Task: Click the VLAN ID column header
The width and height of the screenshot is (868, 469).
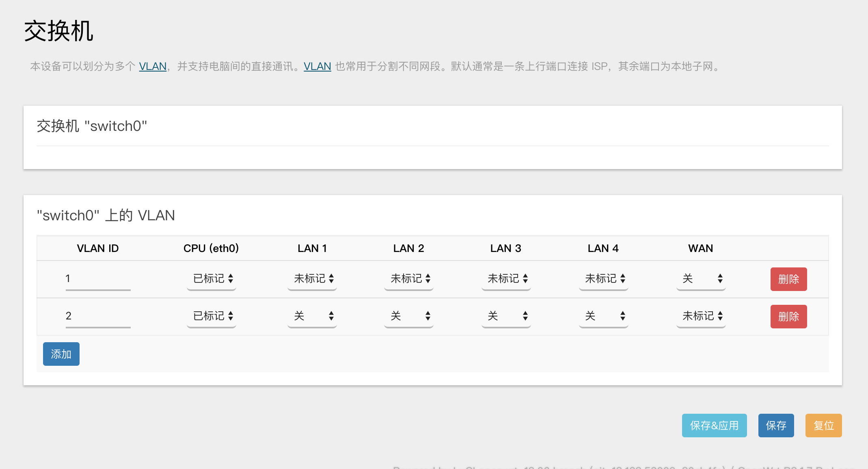Action: pyautogui.click(x=98, y=248)
